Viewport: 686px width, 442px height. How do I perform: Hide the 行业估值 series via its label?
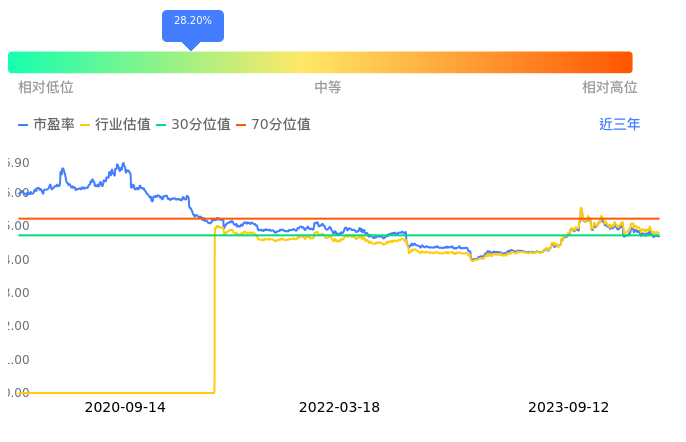tap(123, 125)
